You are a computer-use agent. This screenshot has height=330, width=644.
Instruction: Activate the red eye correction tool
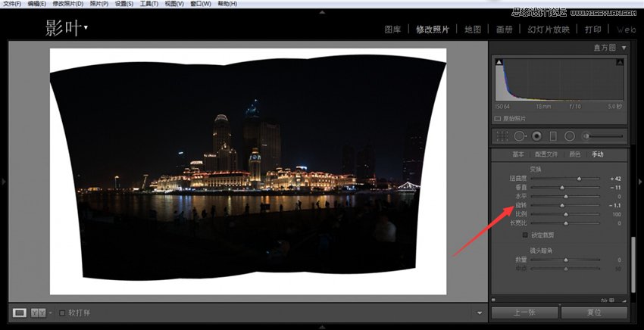point(536,136)
